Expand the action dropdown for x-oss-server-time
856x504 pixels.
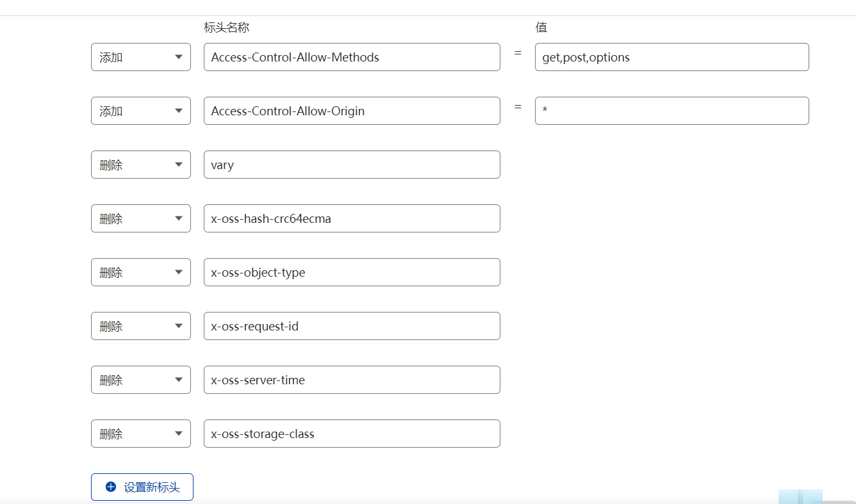click(x=141, y=380)
